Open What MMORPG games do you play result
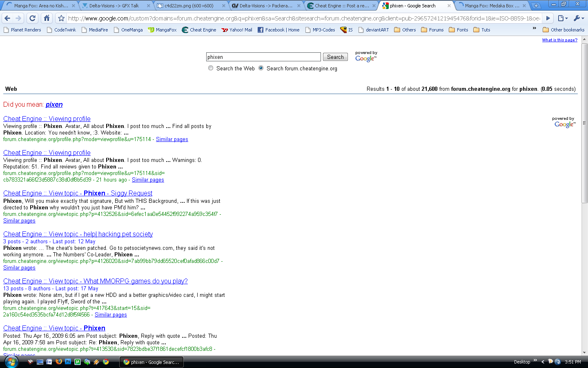This screenshot has height=368, width=588. coord(96,281)
